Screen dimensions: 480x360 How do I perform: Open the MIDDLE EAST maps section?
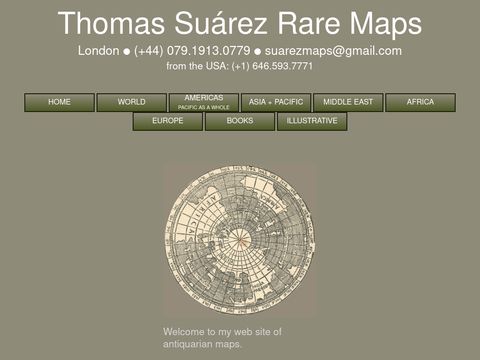click(x=348, y=102)
